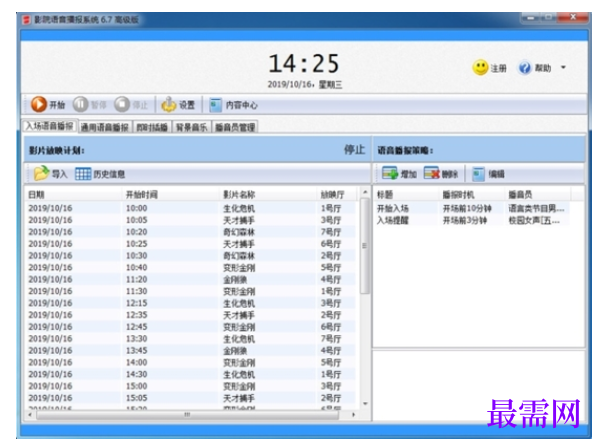Switch to the 播音员管理 tab
This screenshot has height=445, width=599.
coord(235,127)
